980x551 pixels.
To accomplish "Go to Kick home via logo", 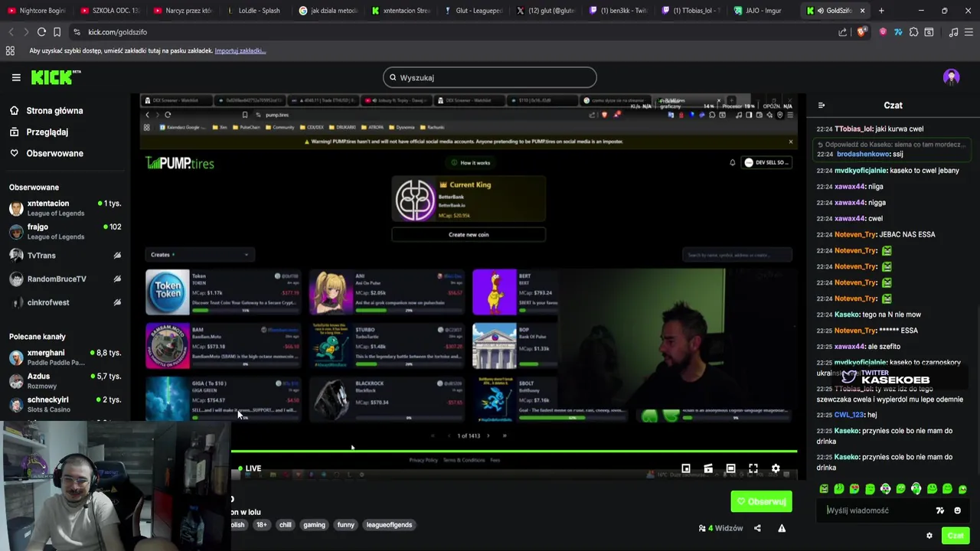I will [55, 77].
